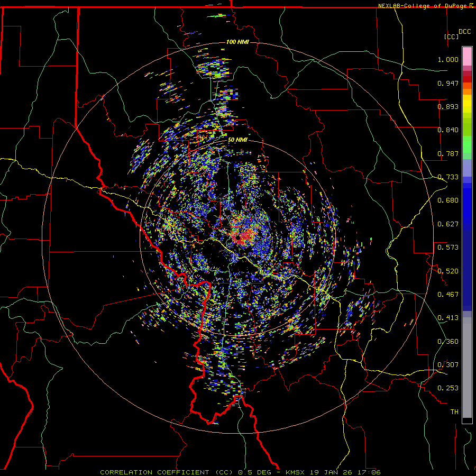The image size is (476, 476).
Task: Select the 1.000 legend value
Action: (x=448, y=59)
